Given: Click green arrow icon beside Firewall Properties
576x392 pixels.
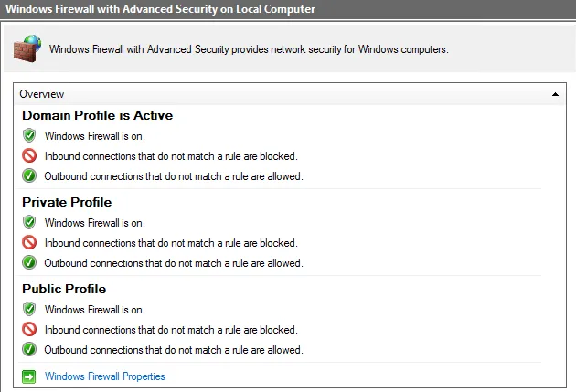Looking at the screenshot, I should (x=29, y=376).
